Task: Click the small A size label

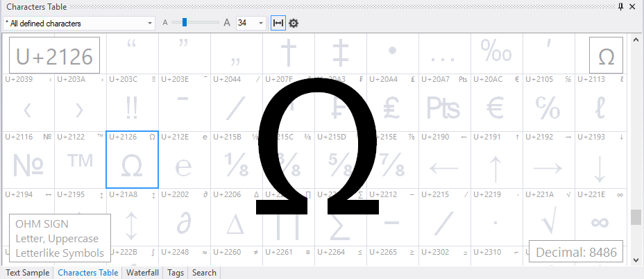Action: coord(165,23)
